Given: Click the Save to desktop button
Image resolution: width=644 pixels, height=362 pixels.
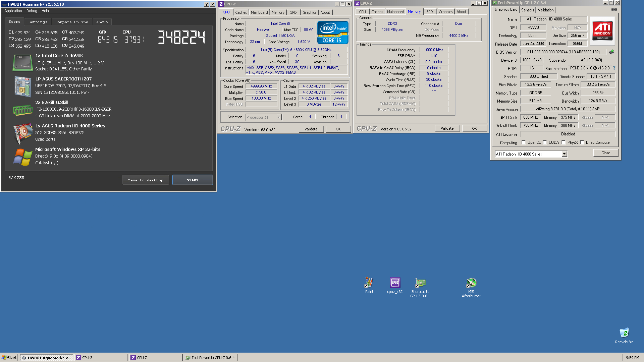Looking at the screenshot, I should pyautogui.click(x=146, y=180).
